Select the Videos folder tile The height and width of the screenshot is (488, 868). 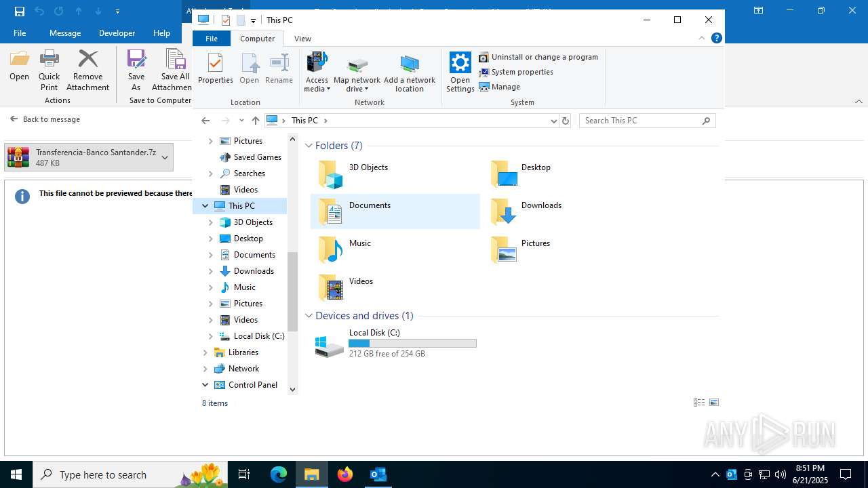(x=395, y=287)
